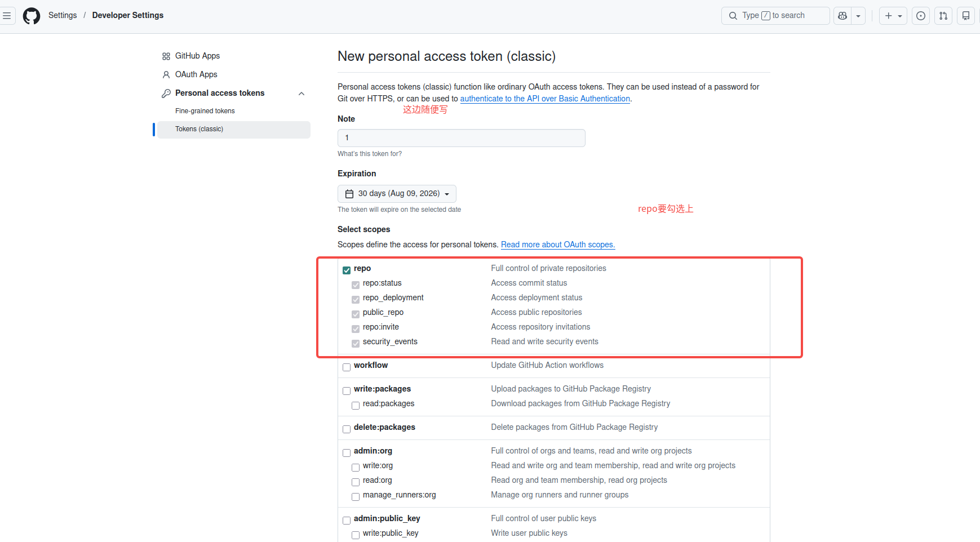
Task: Open the notifications inbox icon
Action: pos(966,16)
